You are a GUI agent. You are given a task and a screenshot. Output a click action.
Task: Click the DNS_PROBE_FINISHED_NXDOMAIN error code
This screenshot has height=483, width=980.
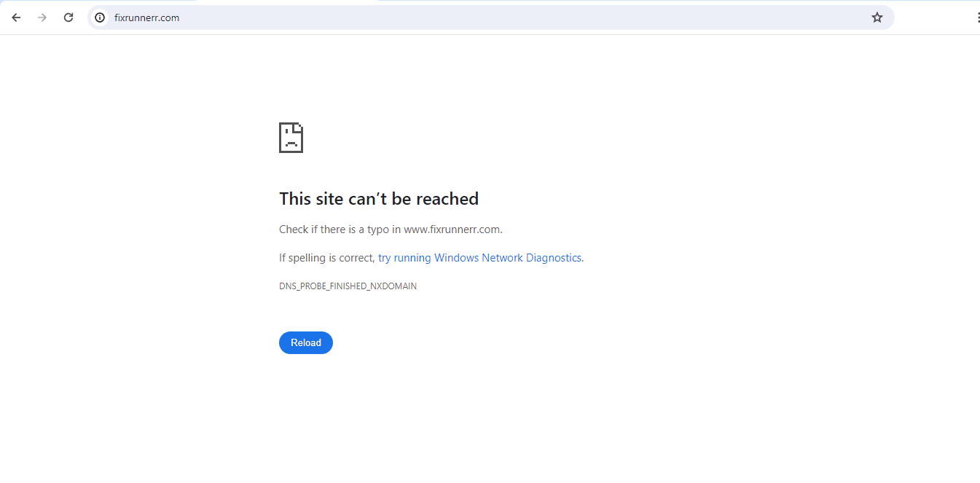point(348,286)
